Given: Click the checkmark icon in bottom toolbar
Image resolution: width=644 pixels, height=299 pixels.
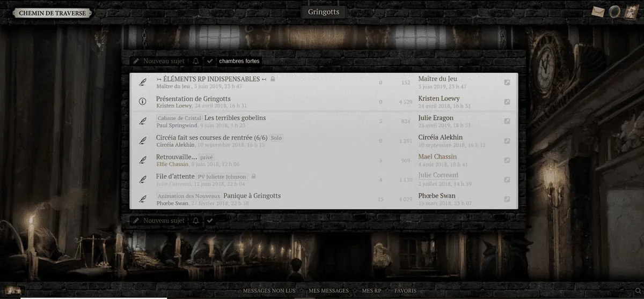Looking at the screenshot, I should pyautogui.click(x=210, y=220).
